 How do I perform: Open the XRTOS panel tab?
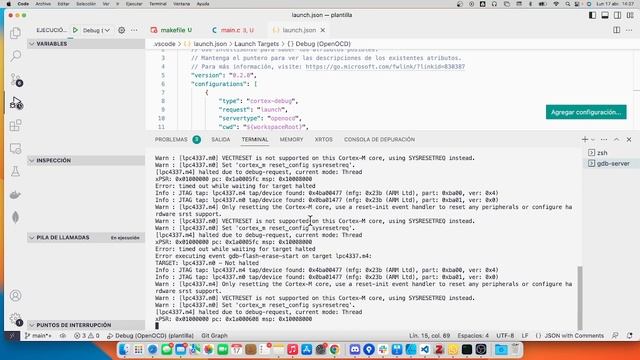323,140
